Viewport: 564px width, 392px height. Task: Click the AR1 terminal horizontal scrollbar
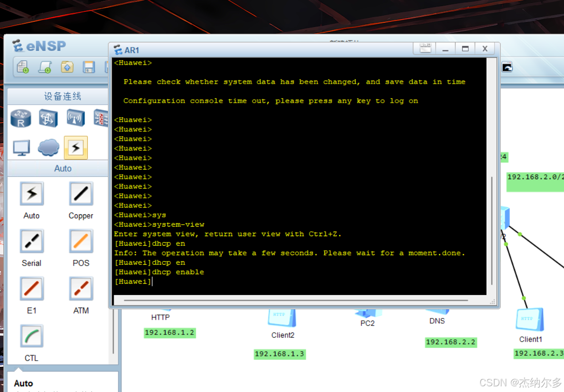[296, 300]
